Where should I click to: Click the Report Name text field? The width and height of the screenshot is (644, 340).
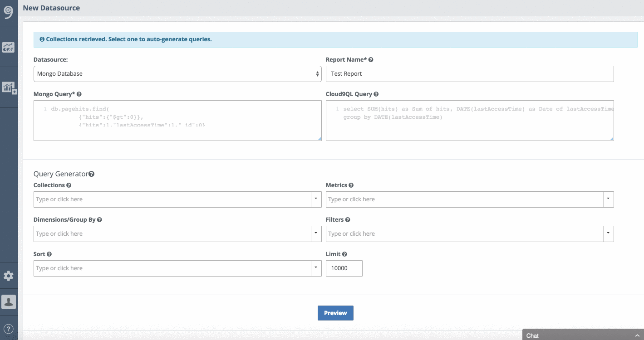point(470,74)
